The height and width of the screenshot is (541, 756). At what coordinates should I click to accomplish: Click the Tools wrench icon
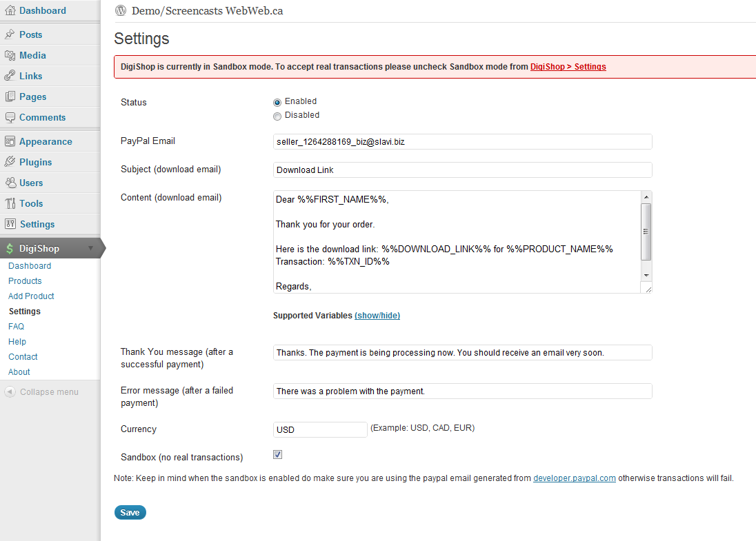(10, 204)
